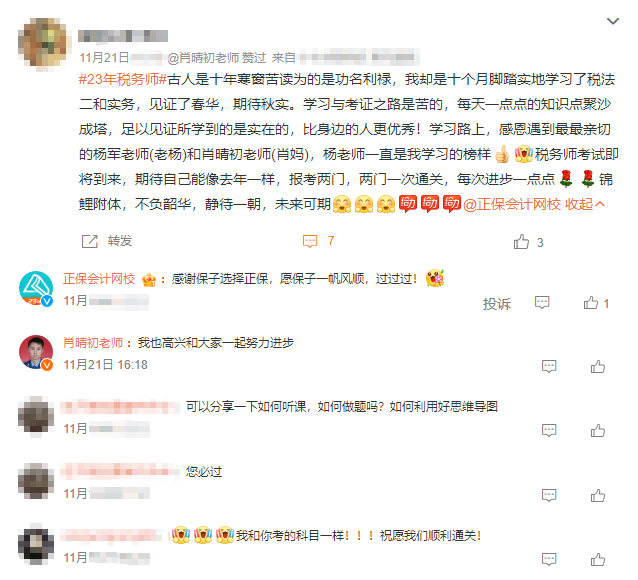The image size is (638, 580).
Task: Open the post options chevron menu
Action: pyautogui.click(x=612, y=21)
